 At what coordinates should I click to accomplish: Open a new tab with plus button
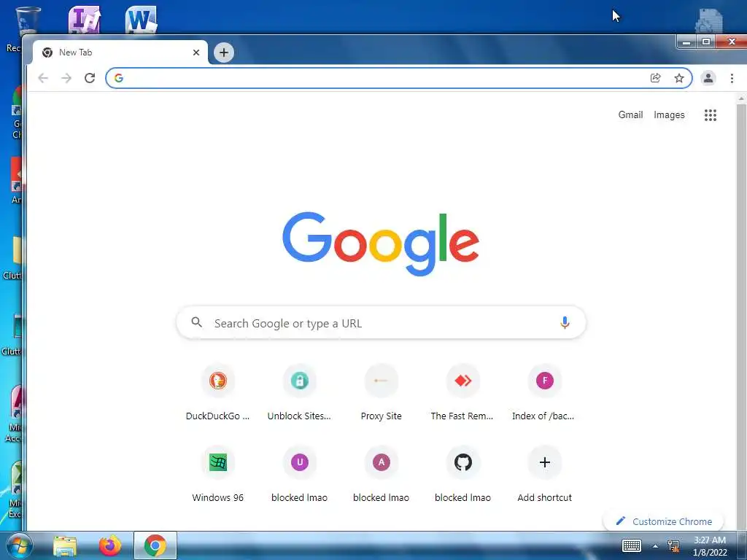(224, 52)
